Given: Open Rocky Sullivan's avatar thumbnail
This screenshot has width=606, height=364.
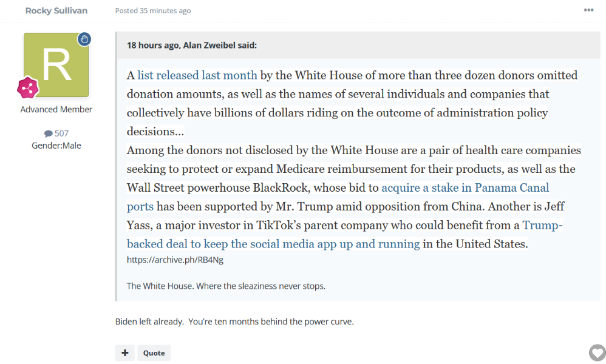Looking at the screenshot, I should click(56, 65).
